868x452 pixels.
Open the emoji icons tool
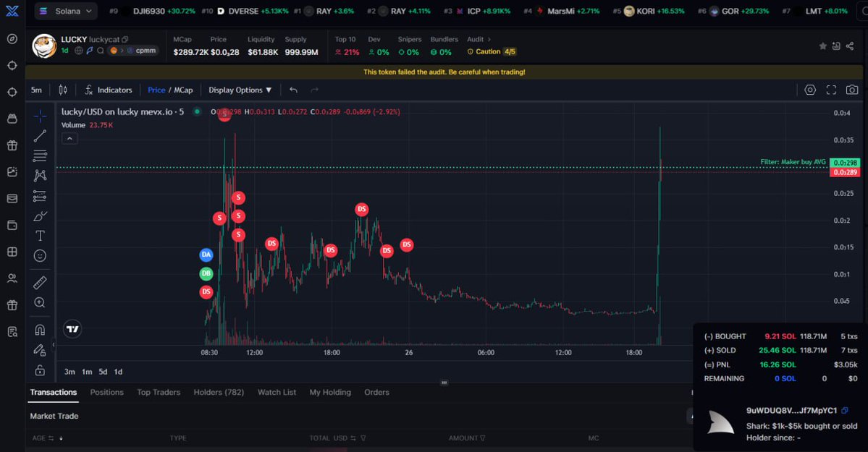click(x=40, y=255)
